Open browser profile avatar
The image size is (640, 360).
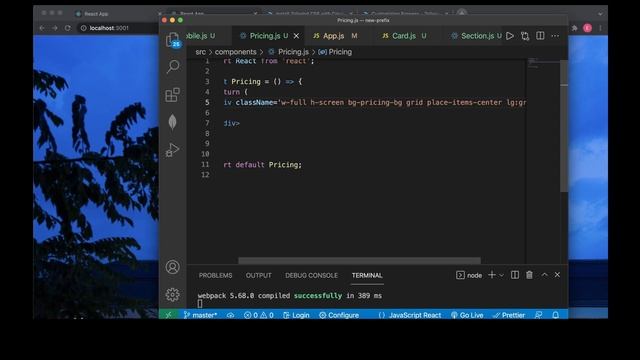click(587, 28)
